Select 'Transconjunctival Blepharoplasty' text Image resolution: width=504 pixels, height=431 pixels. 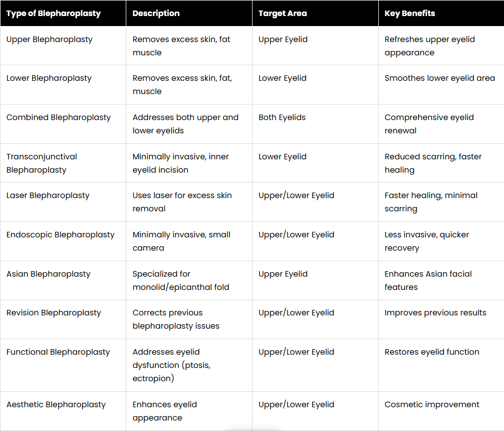[x=42, y=163]
